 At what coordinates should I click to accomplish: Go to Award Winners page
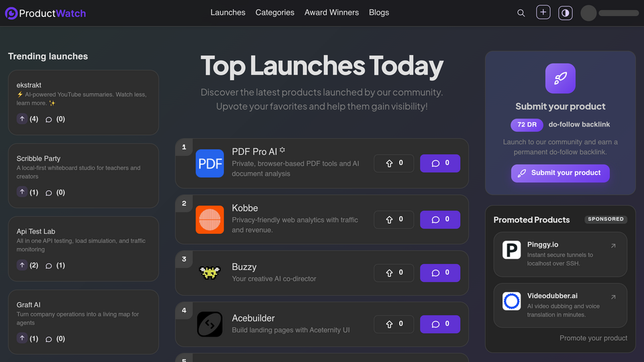pyautogui.click(x=331, y=13)
